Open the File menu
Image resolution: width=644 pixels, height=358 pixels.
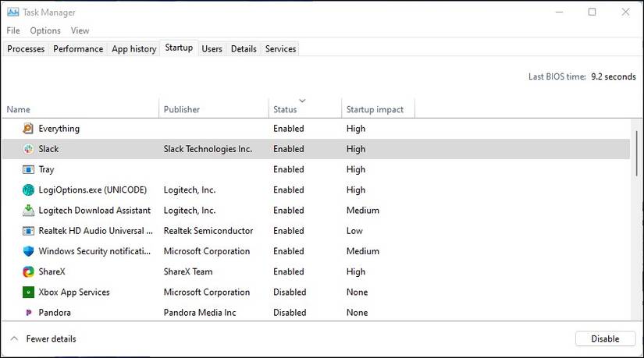tap(13, 30)
